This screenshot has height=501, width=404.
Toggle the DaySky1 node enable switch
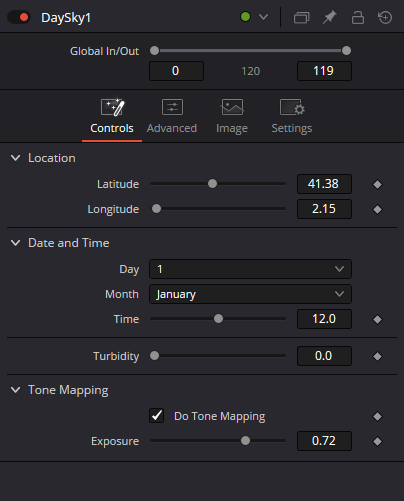click(19, 17)
